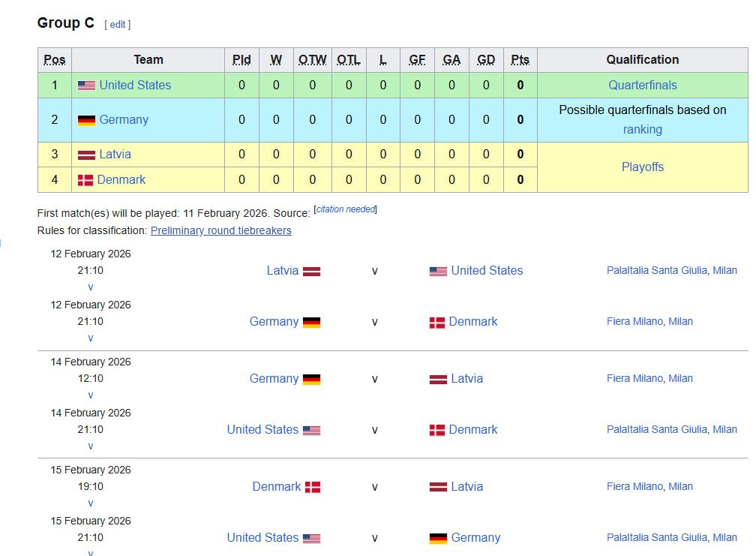Open the Quarterfinals qualification link
The width and height of the screenshot is (756, 556).
coord(642,86)
